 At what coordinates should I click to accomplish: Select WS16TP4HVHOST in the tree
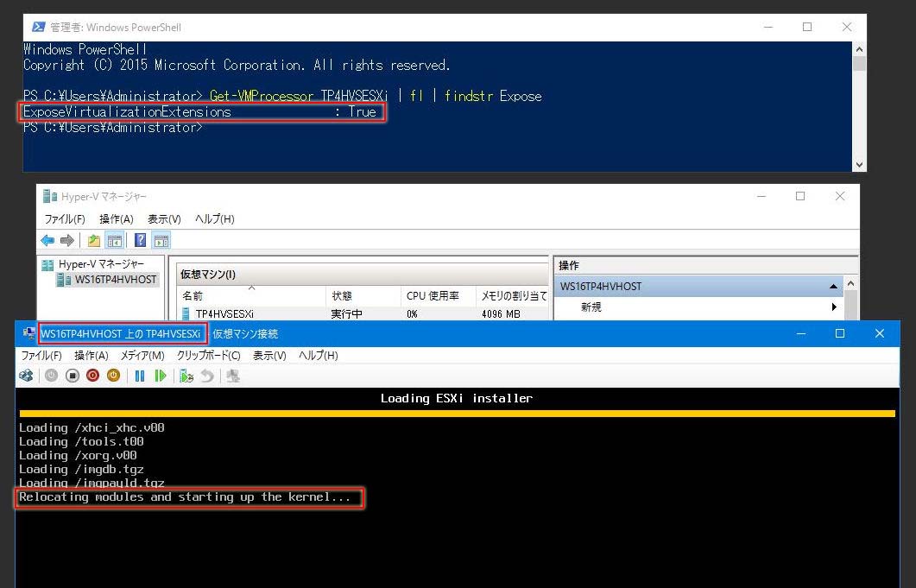click(116, 280)
